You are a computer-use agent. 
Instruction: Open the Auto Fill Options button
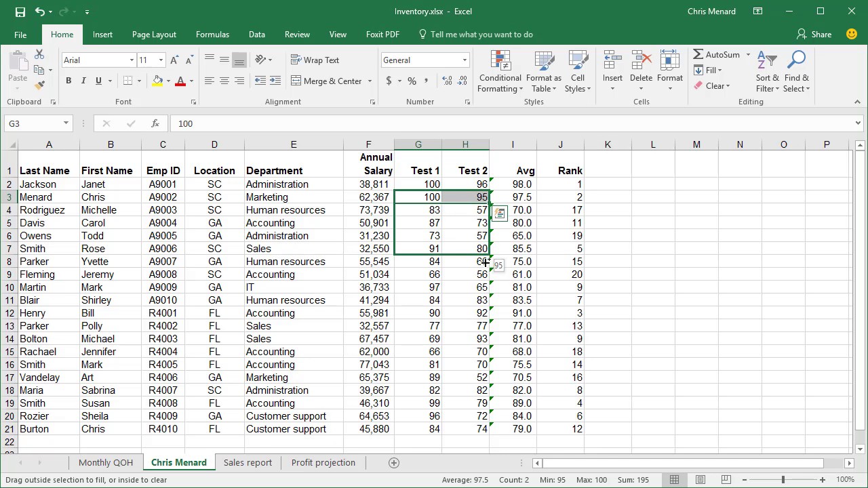[x=499, y=214]
